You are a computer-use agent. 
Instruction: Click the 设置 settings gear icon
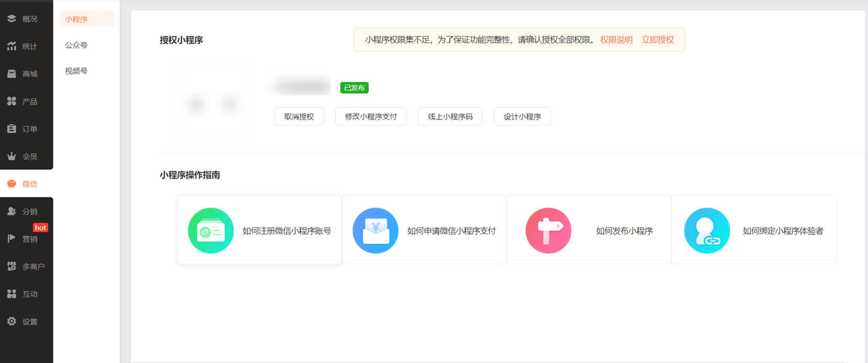pos(12,322)
